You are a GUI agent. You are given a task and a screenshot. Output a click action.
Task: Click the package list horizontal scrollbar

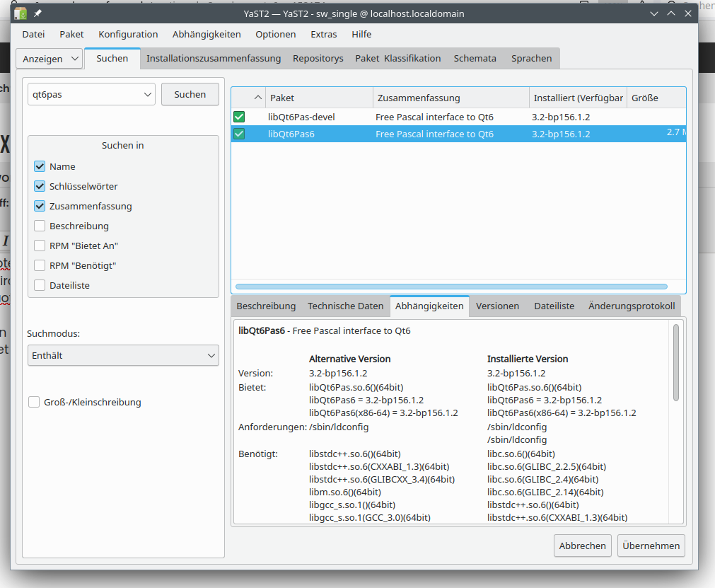click(451, 287)
